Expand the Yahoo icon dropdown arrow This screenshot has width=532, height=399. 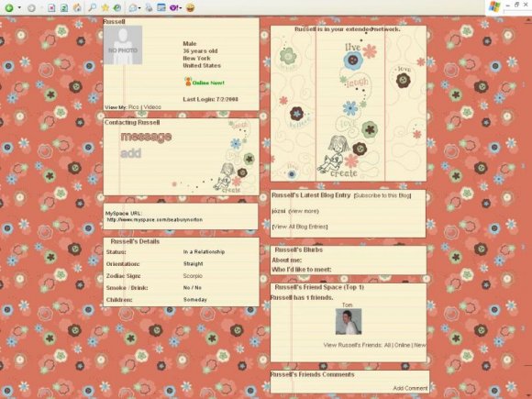[181, 8]
